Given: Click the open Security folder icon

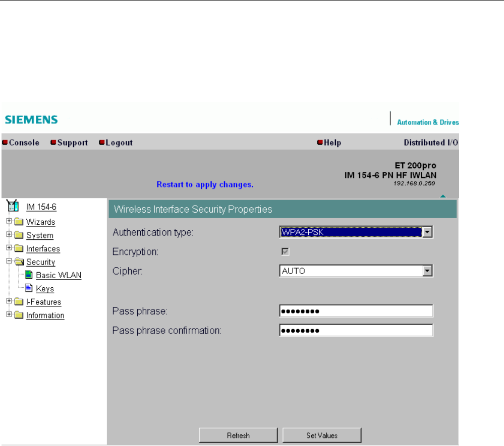Looking at the screenshot, I should tap(19, 262).
